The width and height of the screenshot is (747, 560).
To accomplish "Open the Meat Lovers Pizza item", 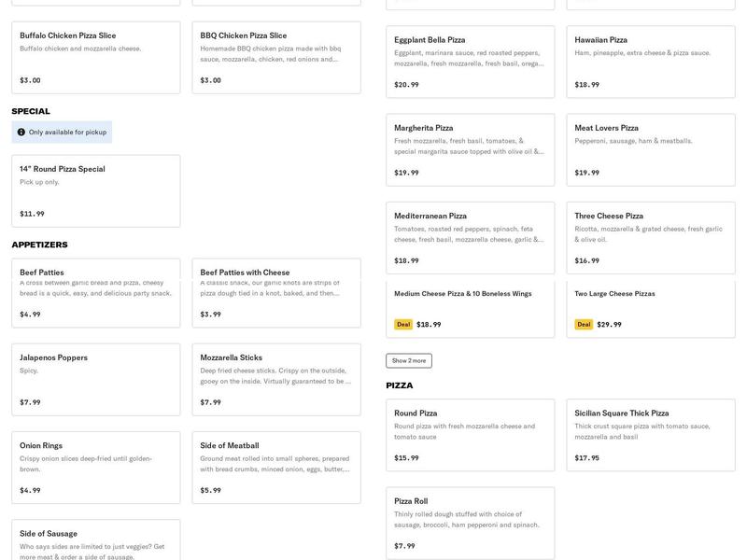I will pyautogui.click(x=650, y=149).
